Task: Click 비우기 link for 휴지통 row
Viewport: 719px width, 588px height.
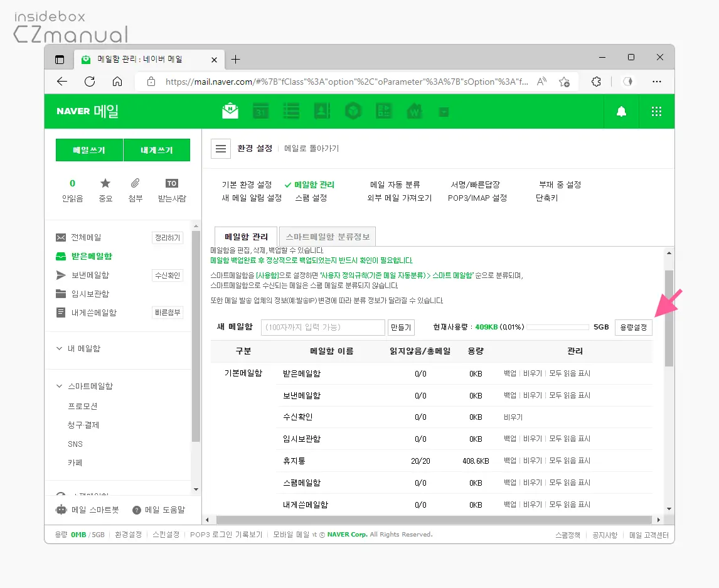Action: pos(532,461)
